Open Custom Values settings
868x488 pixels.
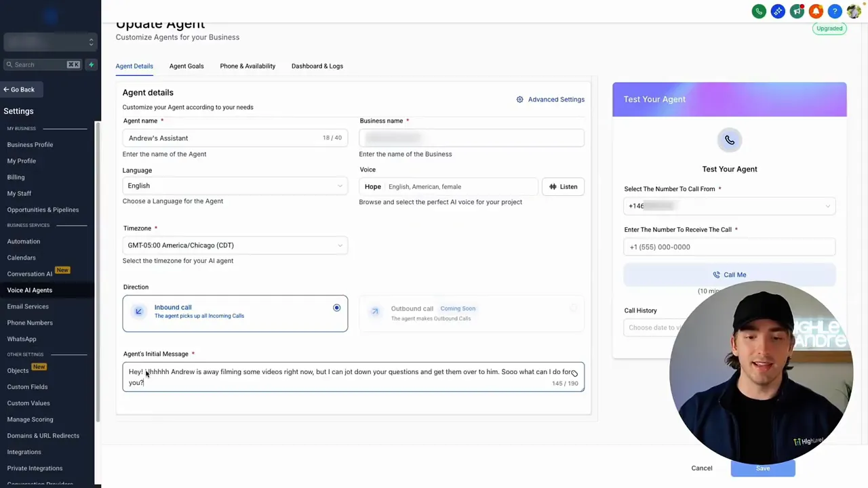tap(28, 403)
